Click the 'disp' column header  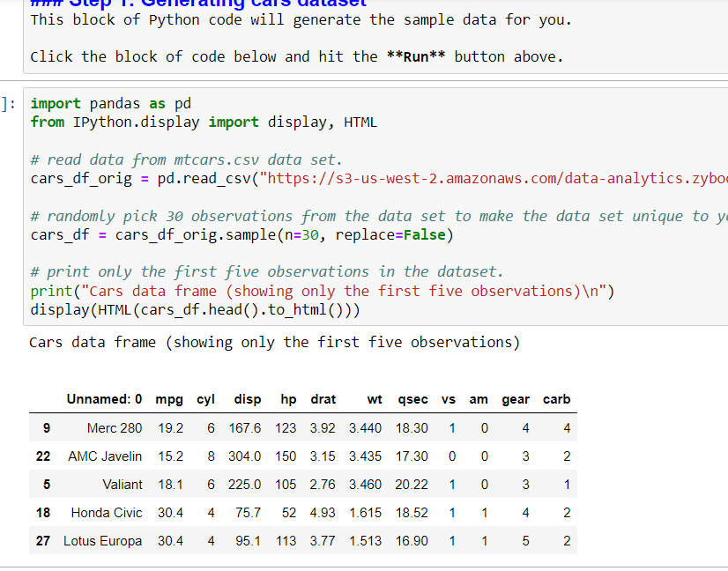pos(248,399)
